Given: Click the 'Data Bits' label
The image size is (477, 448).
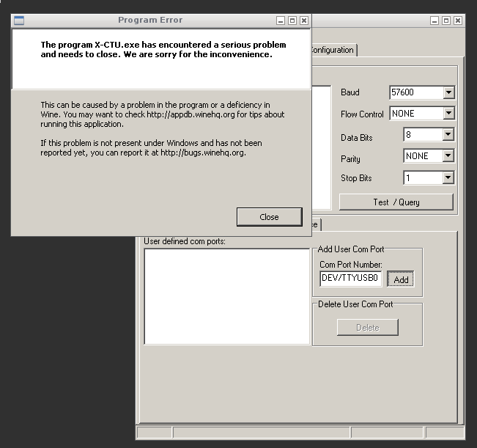Looking at the screenshot, I should [357, 138].
